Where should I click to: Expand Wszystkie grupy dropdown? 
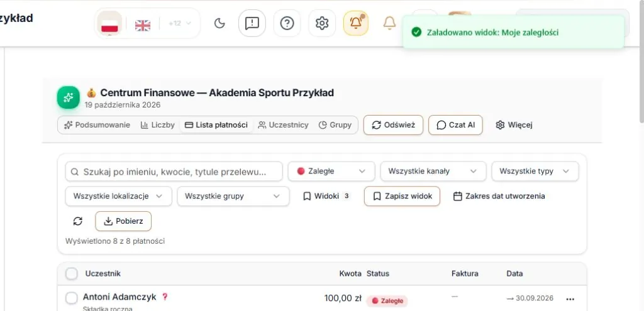coord(233,196)
